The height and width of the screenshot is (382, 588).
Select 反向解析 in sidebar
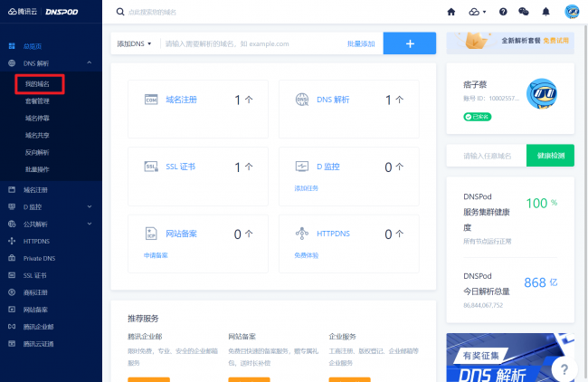tap(37, 152)
